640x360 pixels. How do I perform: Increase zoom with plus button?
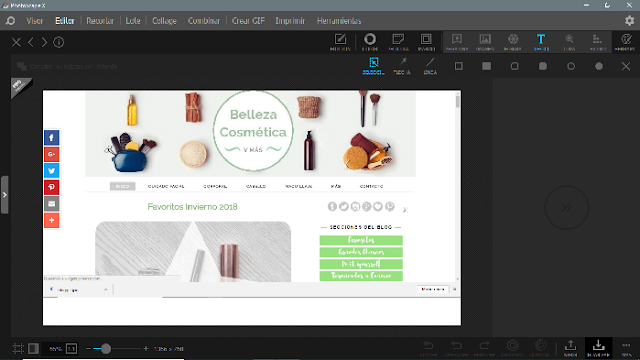click(146, 349)
